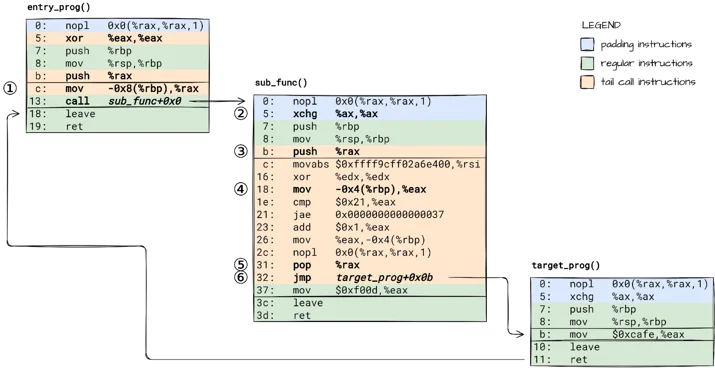Screen dimensions: 715x368
Task: Select the "cmp $0x21,%eax" instruction
Action: pyautogui.click(x=370, y=202)
